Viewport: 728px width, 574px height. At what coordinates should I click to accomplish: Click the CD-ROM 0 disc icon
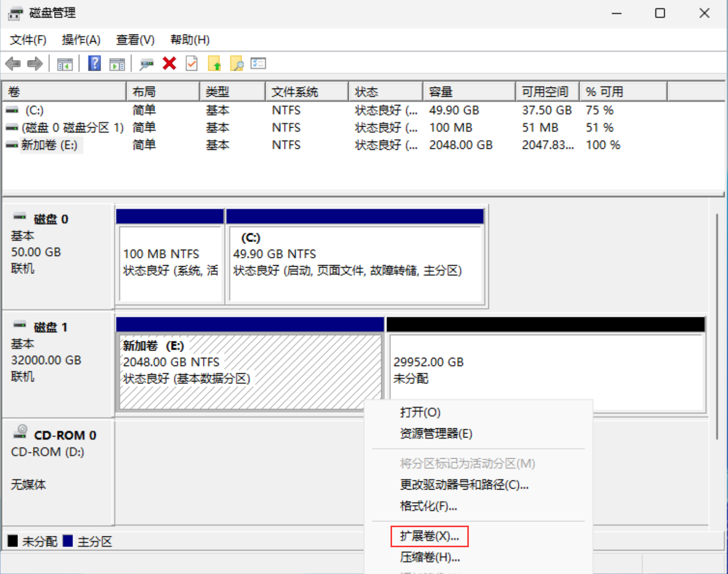click(21, 431)
